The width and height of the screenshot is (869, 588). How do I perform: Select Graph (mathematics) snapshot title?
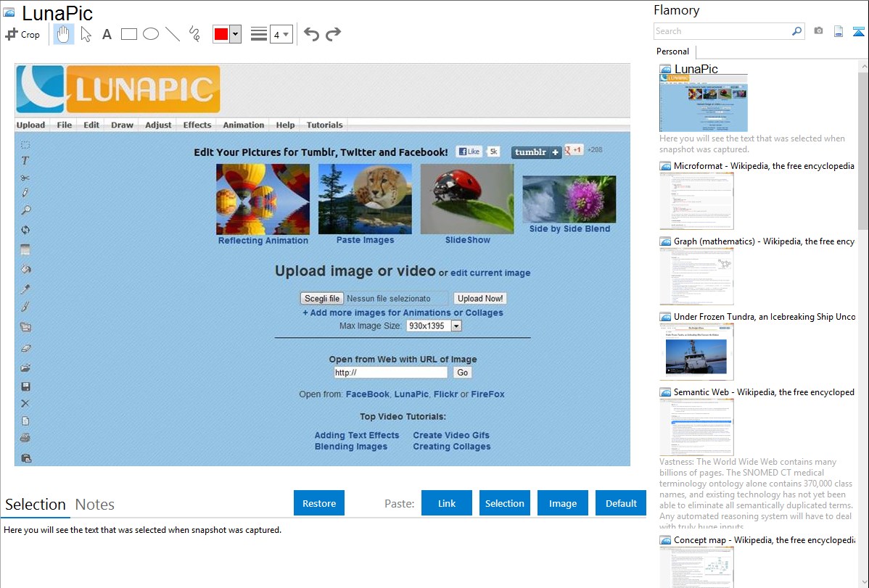(764, 241)
